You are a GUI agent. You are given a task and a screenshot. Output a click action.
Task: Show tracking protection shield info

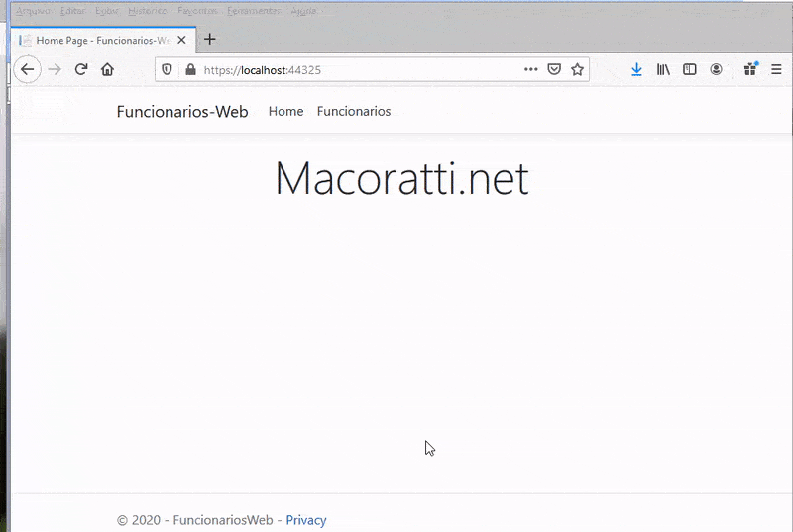tap(167, 69)
